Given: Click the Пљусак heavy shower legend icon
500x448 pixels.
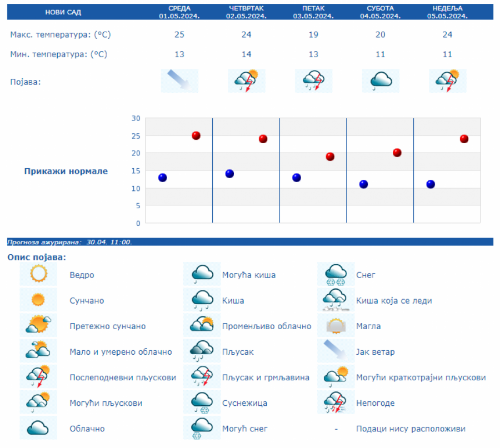Looking at the screenshot, I should coord(202,351).
